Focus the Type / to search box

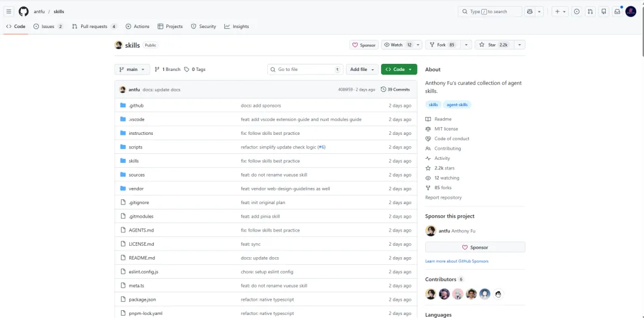coord(490,11)
